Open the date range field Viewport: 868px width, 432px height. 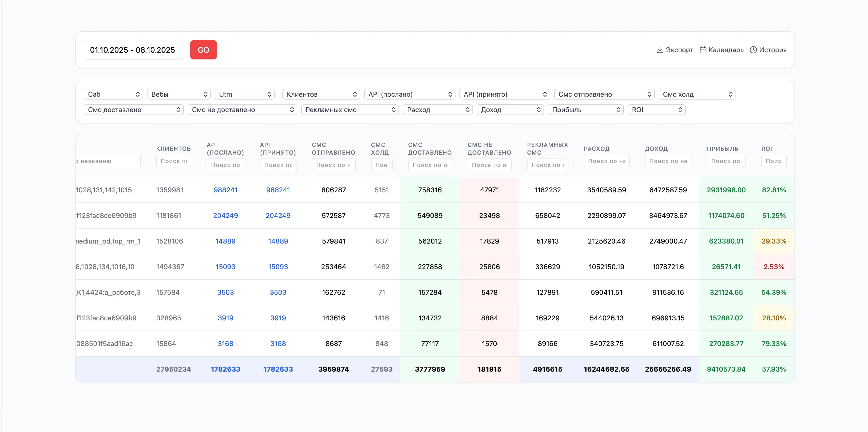tap(133, 50)
